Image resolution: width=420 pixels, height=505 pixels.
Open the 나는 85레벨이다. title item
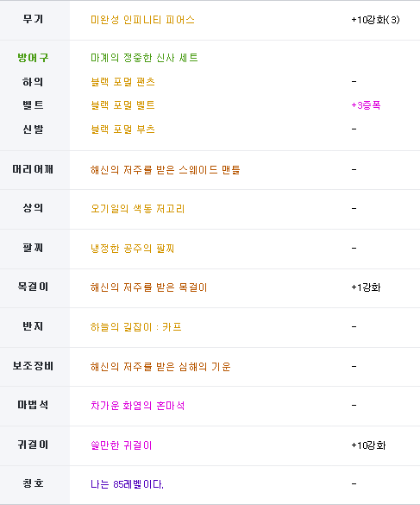(127, 484)
